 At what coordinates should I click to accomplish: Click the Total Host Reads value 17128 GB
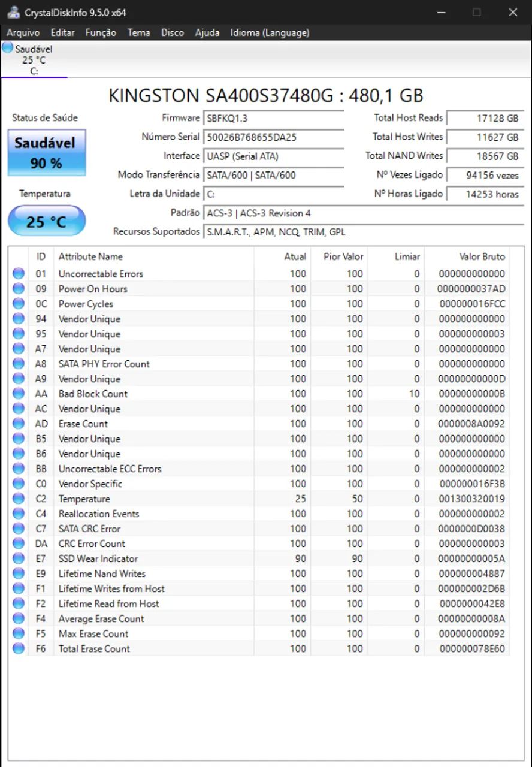point(485,119)
